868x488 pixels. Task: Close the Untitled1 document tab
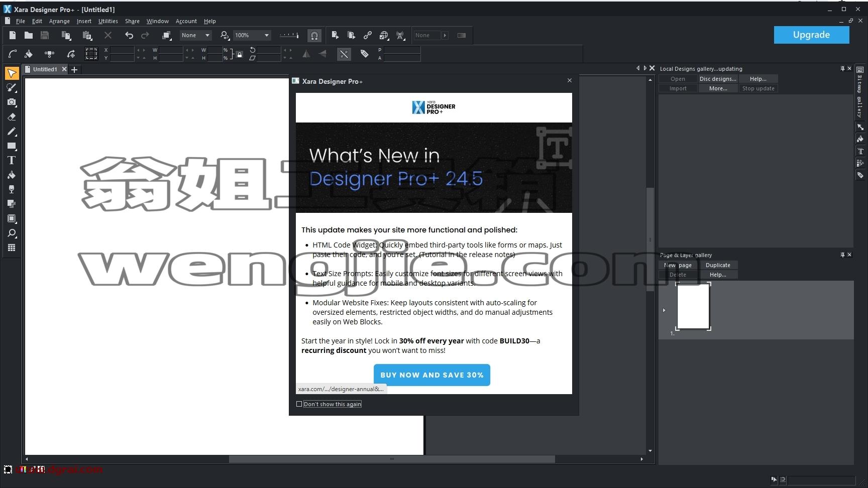coord(64,69)
